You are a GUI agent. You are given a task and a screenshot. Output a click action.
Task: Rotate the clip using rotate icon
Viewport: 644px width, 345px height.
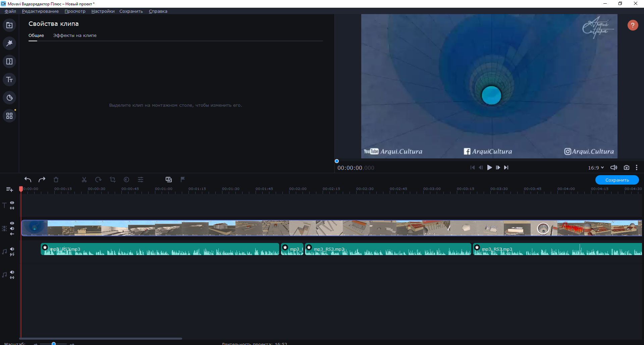tap(98, 180)
